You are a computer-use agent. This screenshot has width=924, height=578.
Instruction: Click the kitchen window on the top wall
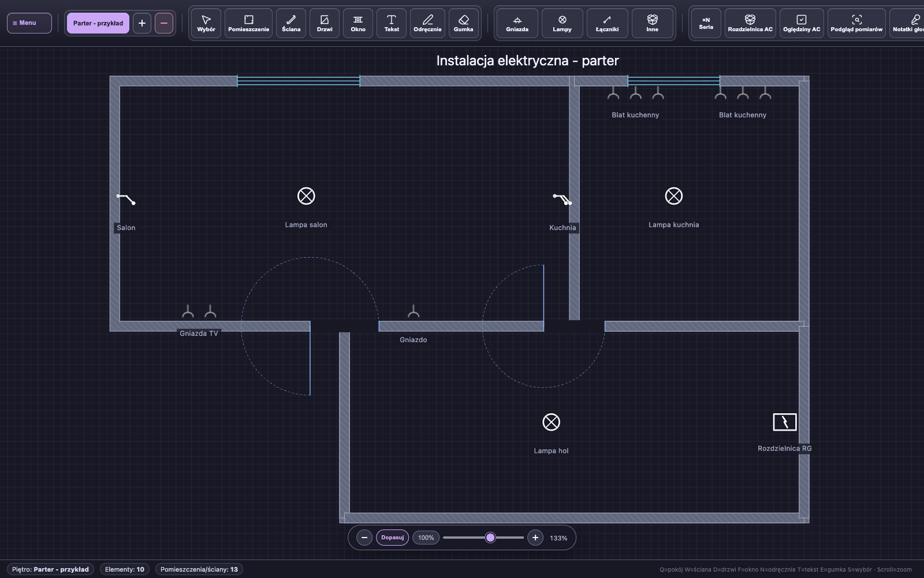coord(674,81)
